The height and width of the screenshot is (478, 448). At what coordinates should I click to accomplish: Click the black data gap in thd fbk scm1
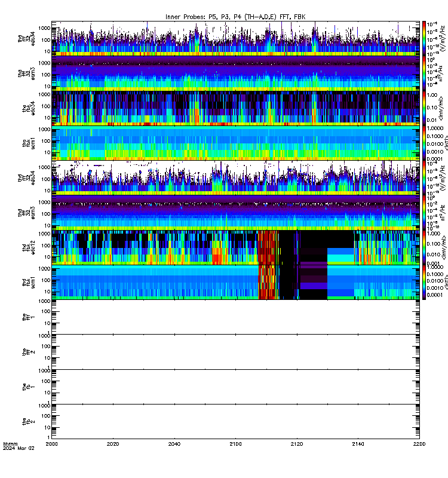(x=288, y=283)
